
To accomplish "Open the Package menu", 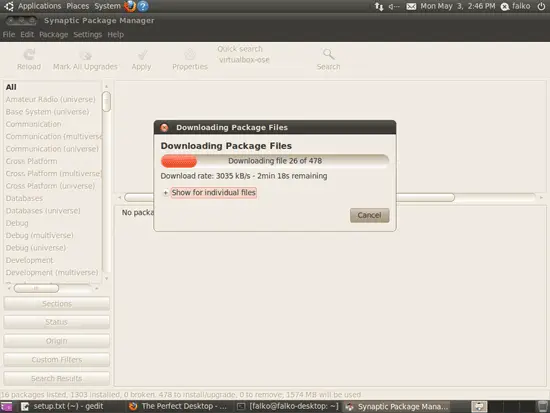I will tap(54, 34).
